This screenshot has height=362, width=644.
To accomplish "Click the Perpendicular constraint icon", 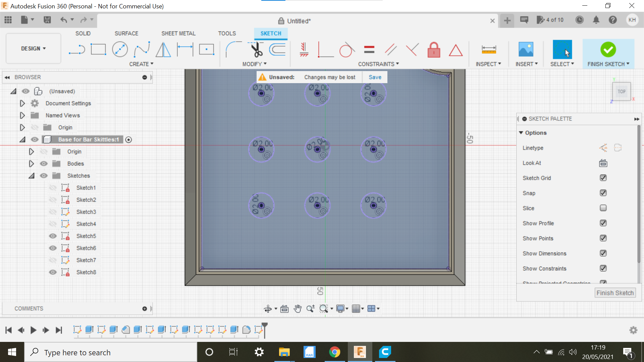I will [325, 49].
